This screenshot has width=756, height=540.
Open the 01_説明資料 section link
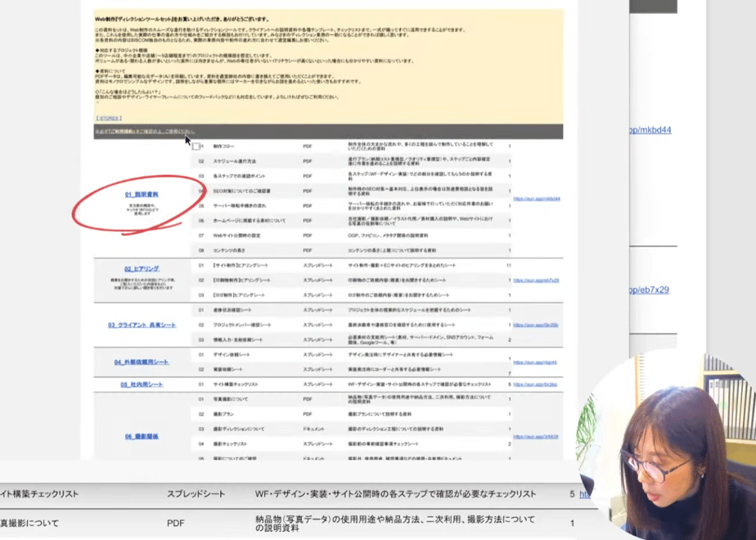click(x=142, y=195)
